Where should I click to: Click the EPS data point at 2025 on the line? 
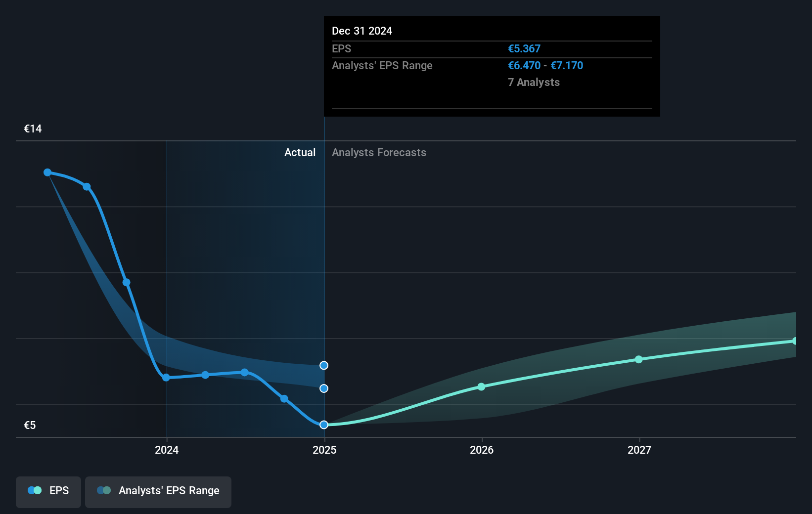324,425
